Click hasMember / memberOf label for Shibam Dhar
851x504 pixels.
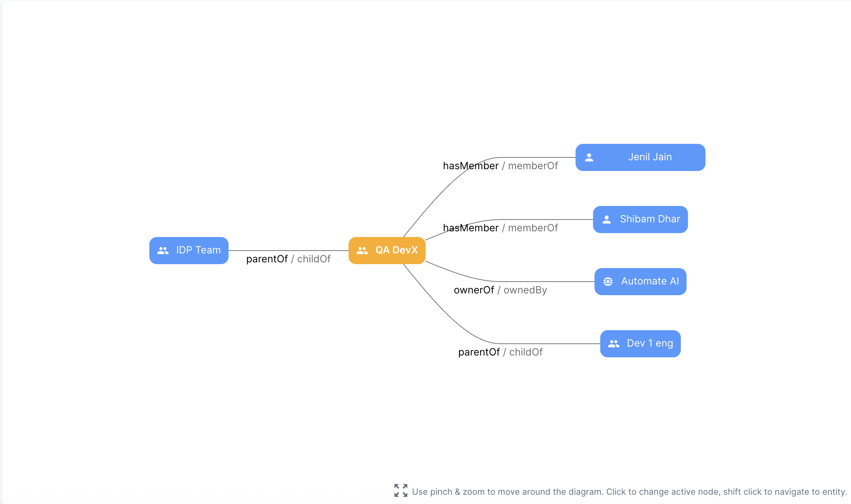point(500,228)
